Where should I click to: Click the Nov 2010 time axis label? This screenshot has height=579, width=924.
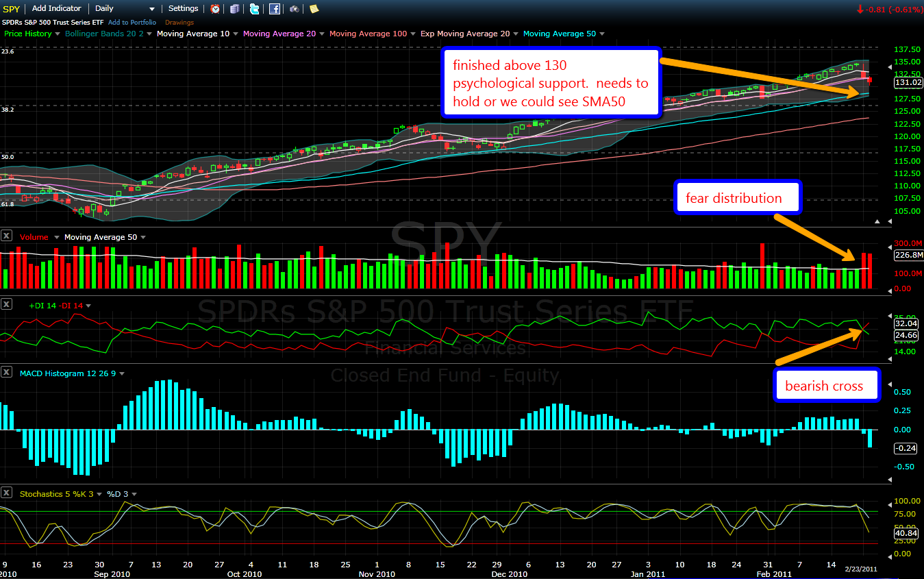(x=377, y=574)
